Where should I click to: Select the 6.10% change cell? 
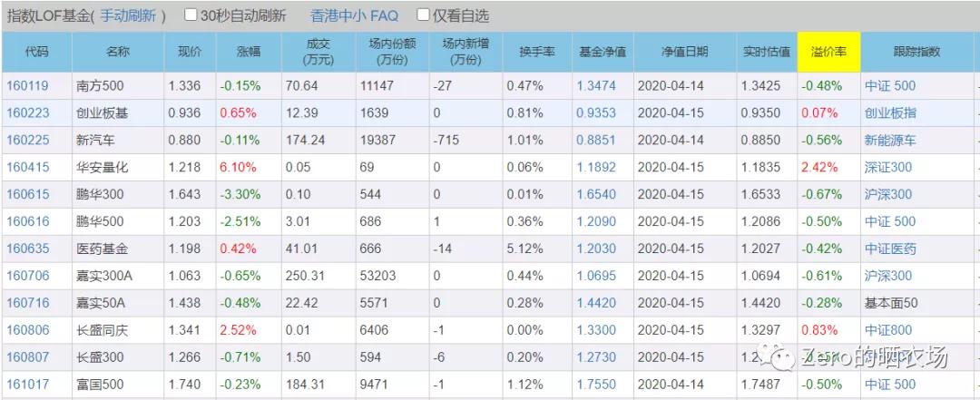pos(249,167)
